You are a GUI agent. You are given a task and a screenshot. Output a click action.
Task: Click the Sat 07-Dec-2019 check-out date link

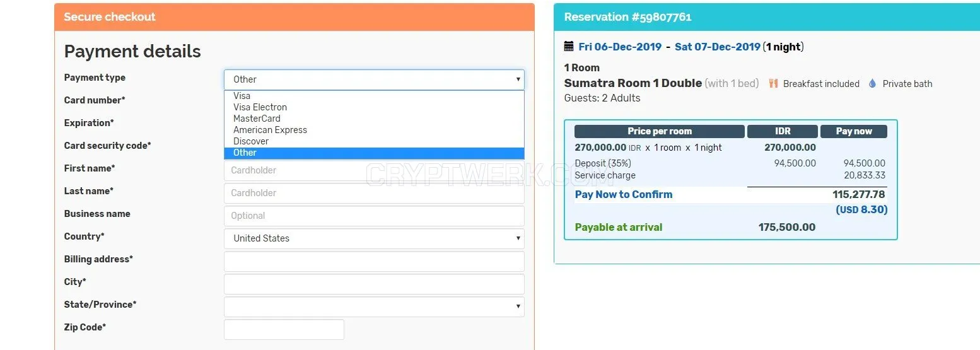tap(718, 47)
